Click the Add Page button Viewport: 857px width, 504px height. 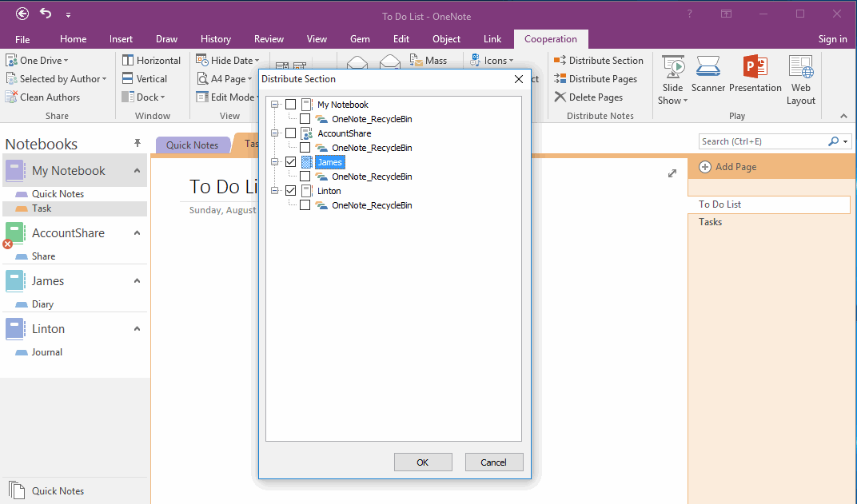pyautogui.click(x=728, y=167)
